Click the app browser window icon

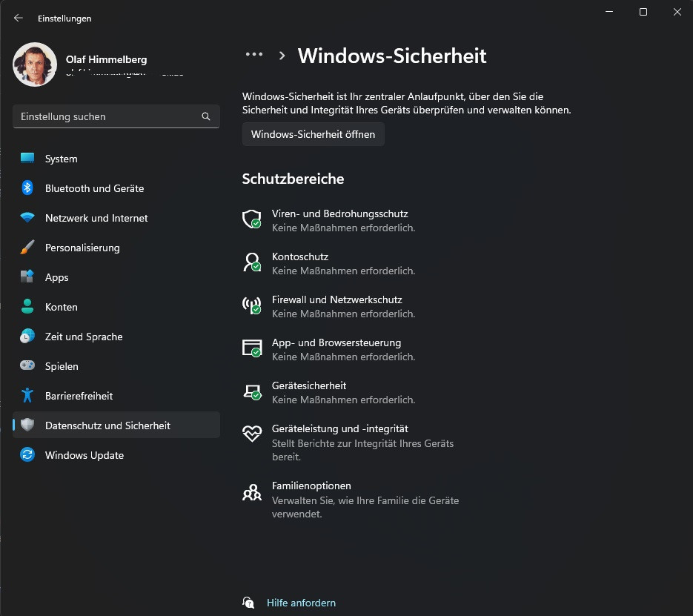point(252,348)
